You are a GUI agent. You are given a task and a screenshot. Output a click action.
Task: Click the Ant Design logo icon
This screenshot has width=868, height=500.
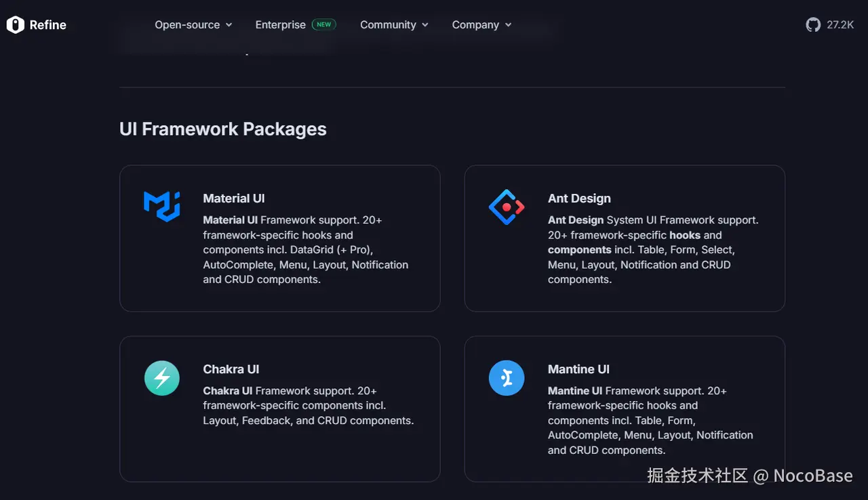[x=507, y=207]
